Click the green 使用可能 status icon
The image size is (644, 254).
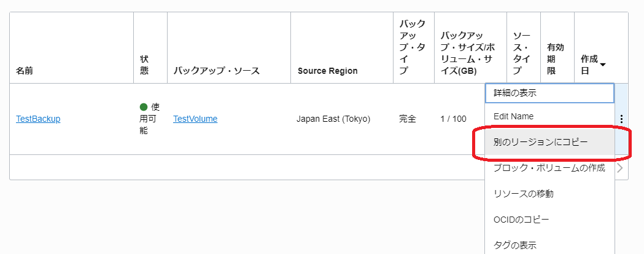pos(143,108)
